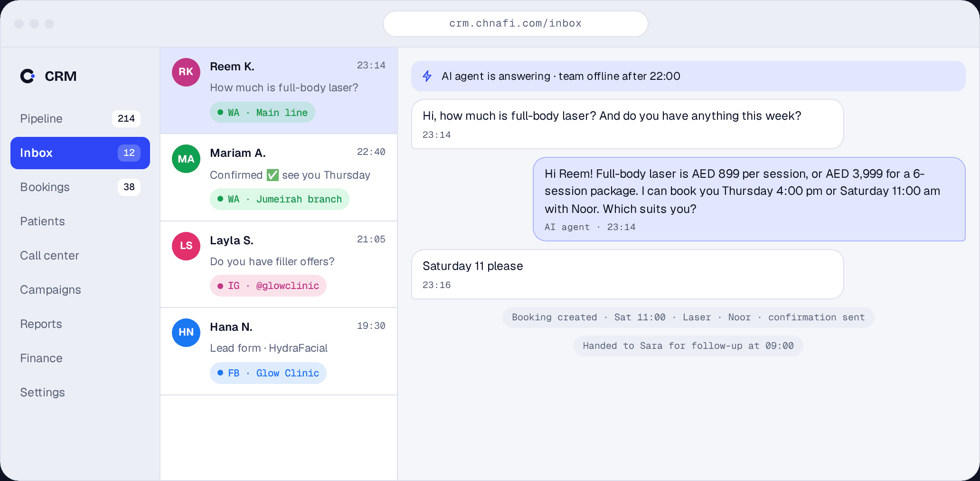Viewport: 980px width, 481px height.
Task: Open the Finance page
Action: click(x=80, y=358)
